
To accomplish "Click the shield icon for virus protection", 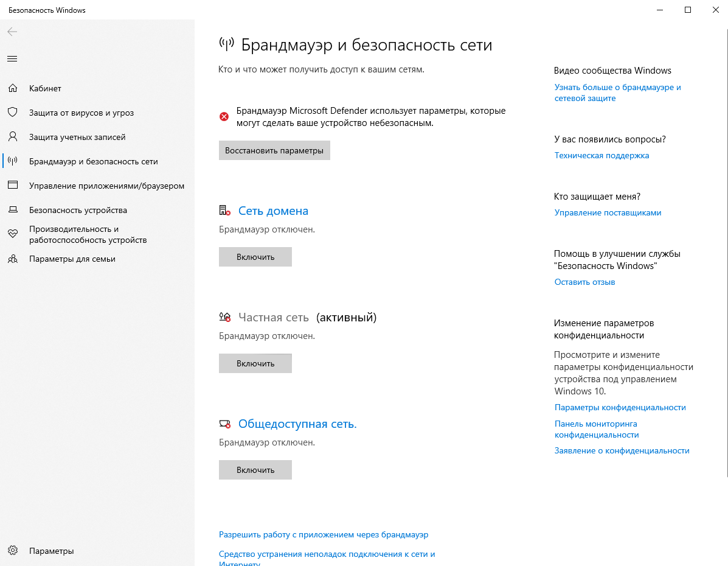I will click(x=13, y=112).
